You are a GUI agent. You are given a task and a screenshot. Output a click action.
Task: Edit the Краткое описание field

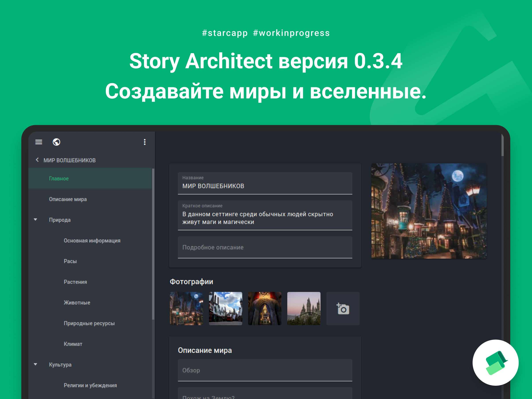(x=265, y=215)
